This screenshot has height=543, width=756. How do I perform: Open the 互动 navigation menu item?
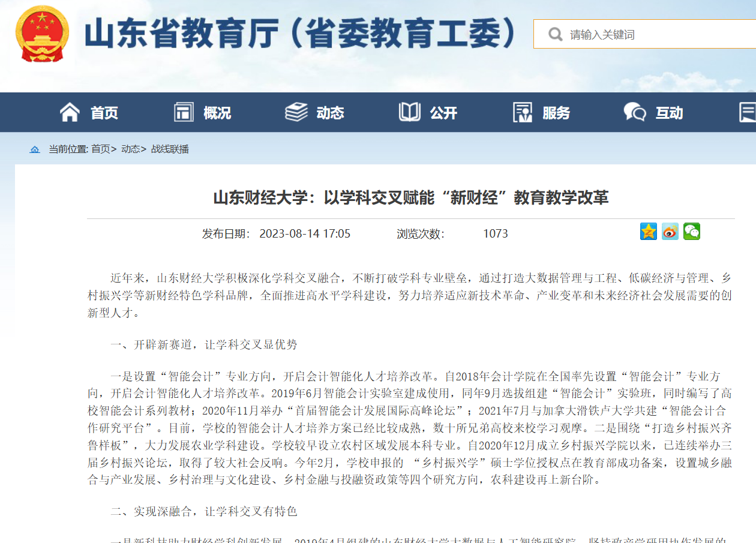click(x=669, y=113)
